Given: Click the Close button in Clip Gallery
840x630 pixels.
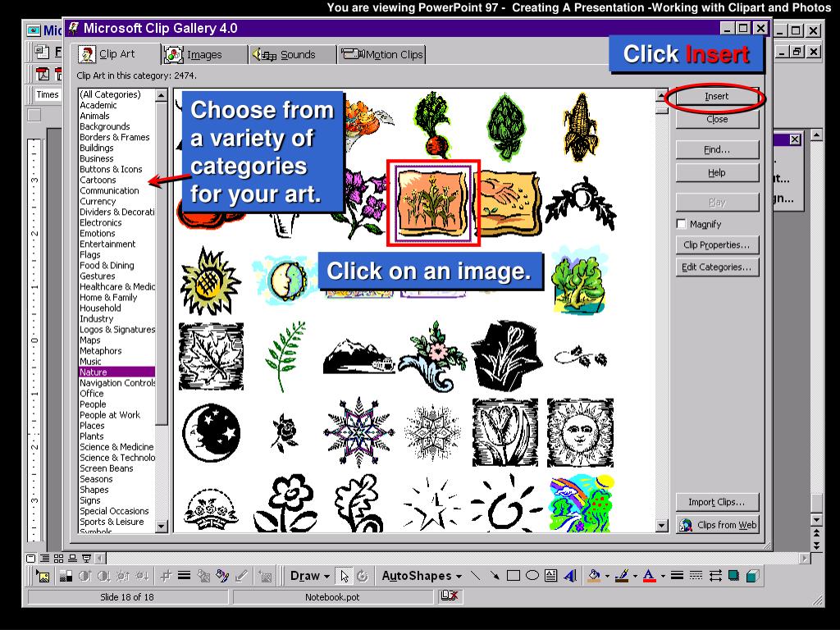Looking at the screenshot, I should click(717, 119).
